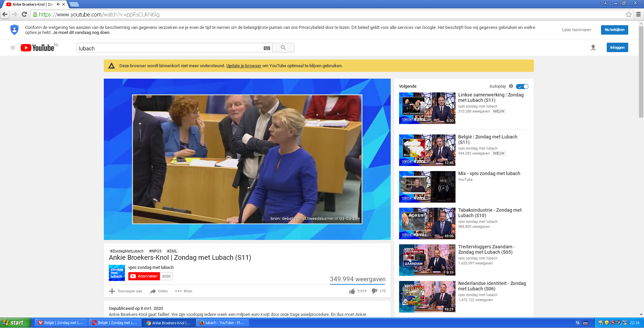Click the NL language indicator in taskbar
Viewport: 644px width, 328px height.
point(578,323)
